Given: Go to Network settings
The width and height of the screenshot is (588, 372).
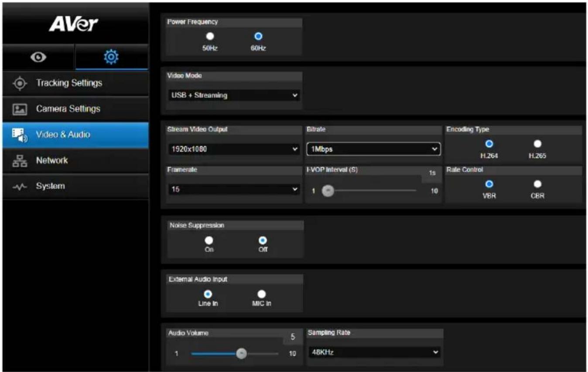Looking at the screenshot, I should [75, 160].
